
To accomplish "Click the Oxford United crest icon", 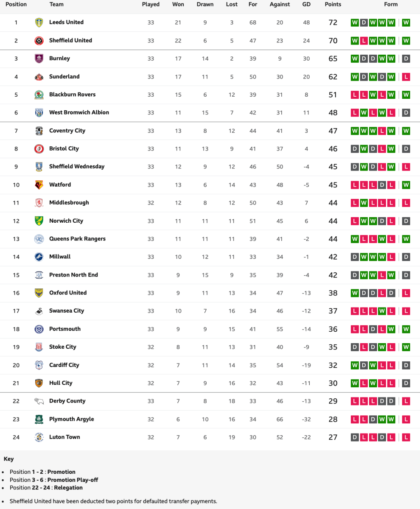I will tap(39, 293).
